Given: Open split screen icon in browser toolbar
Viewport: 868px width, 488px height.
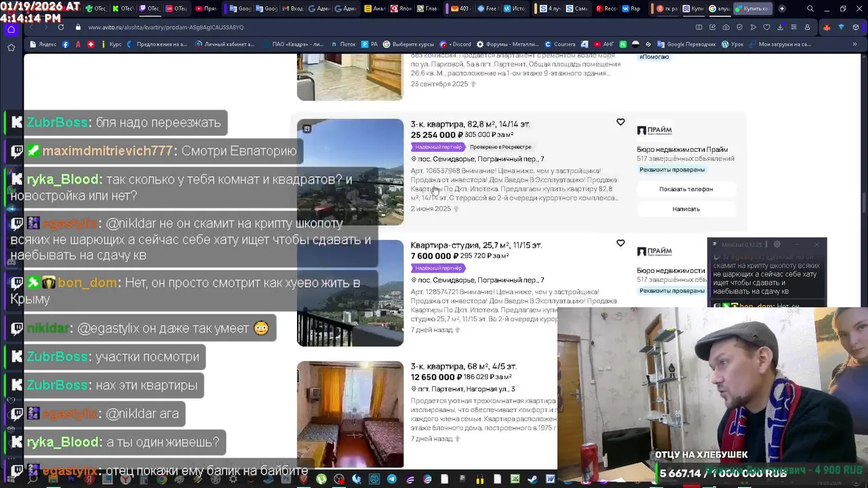Looking at the screenshot, I should pos(699,27).
